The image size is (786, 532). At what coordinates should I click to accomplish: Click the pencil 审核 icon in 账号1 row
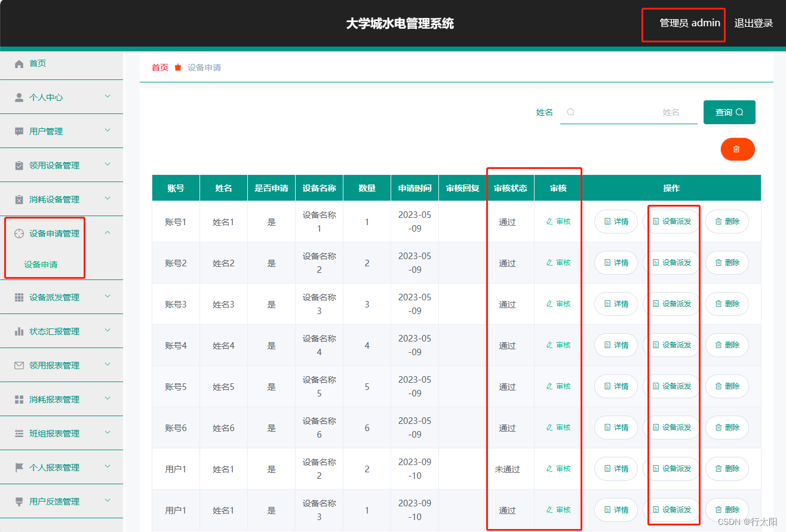549,222
